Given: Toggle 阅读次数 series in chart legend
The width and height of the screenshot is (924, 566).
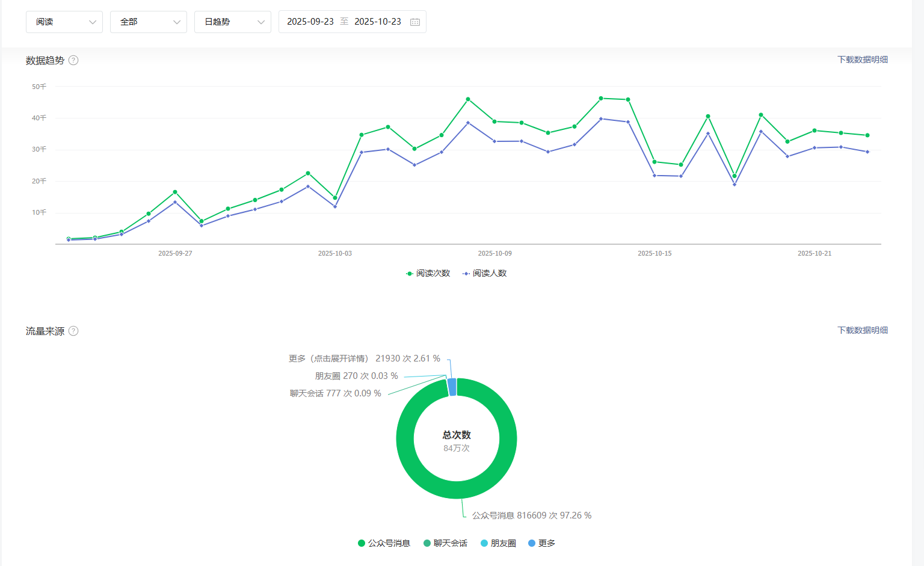Looking at the screenshot, I should pyautogui.click(x=428, y=273).
